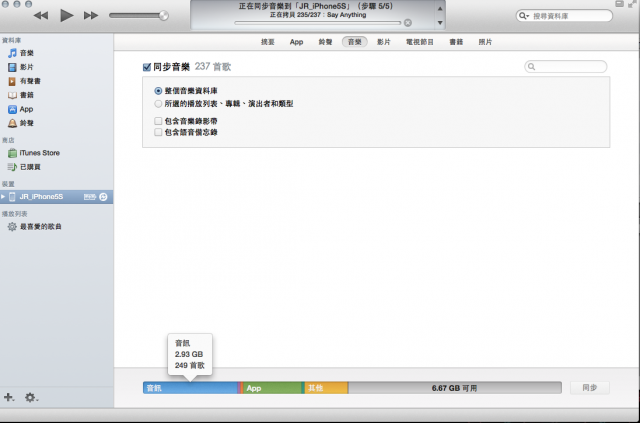This screenshot has height=423, width=640.
Task: Switch to the 電視節目 tab
Action: (x=420, y=42)
